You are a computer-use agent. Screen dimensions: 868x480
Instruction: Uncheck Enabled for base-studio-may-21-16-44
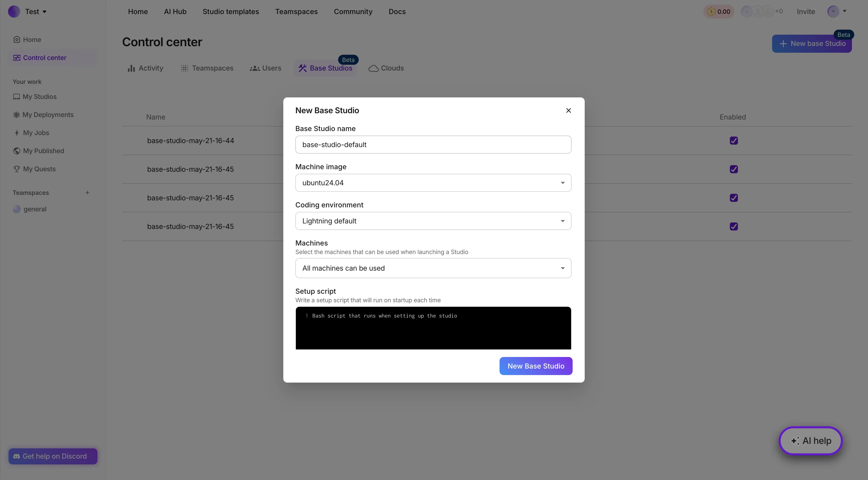[x=734, y=141]
